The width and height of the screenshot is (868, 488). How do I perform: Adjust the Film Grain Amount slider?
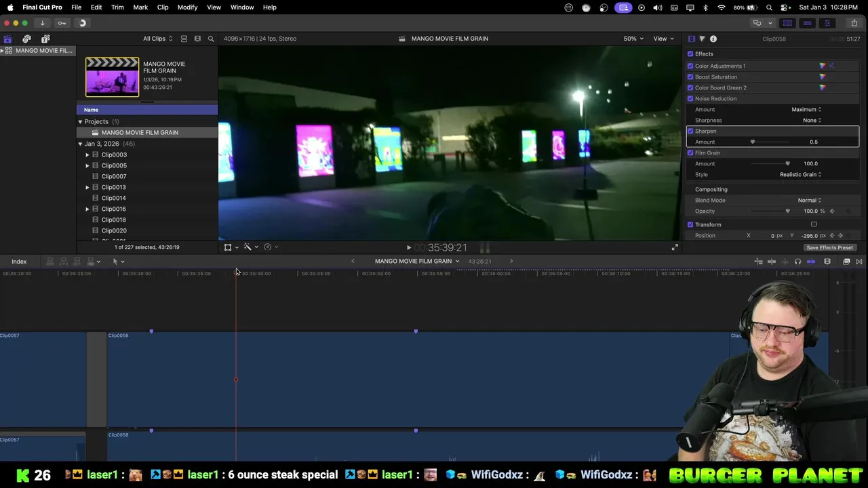coord(787,163)
